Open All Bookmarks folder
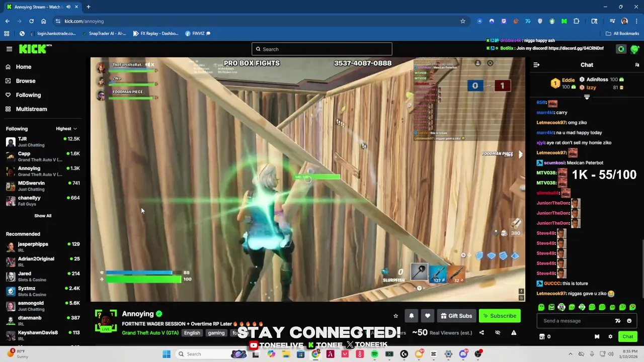644x362 pixels. pos(622,34)
